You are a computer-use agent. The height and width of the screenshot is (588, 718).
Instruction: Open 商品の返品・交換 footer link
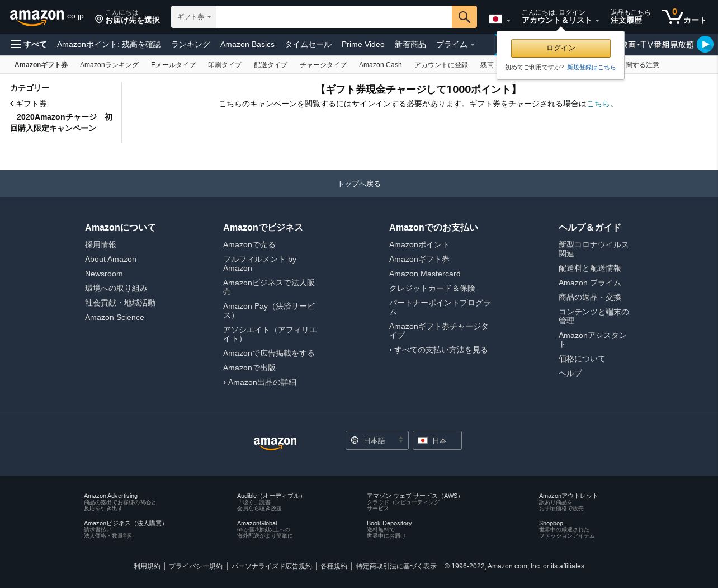pyautogui.click(x=590, y=297)
